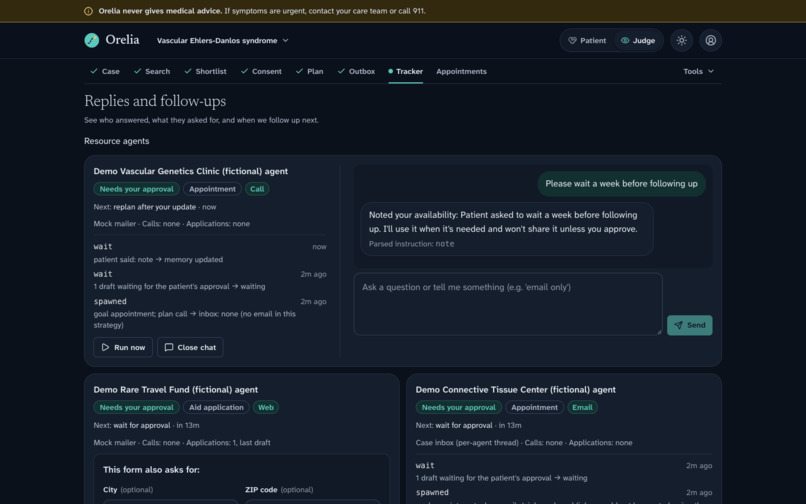Click the Orelia logo icon
Image resolution: width=806 pixels, height=504 pixels.
[x=91, y=40]
